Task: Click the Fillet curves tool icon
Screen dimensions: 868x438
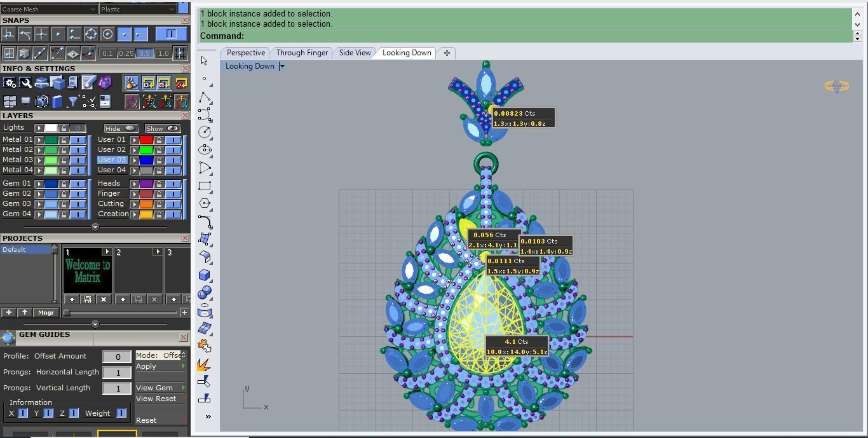Action: (x=205, y=222)
